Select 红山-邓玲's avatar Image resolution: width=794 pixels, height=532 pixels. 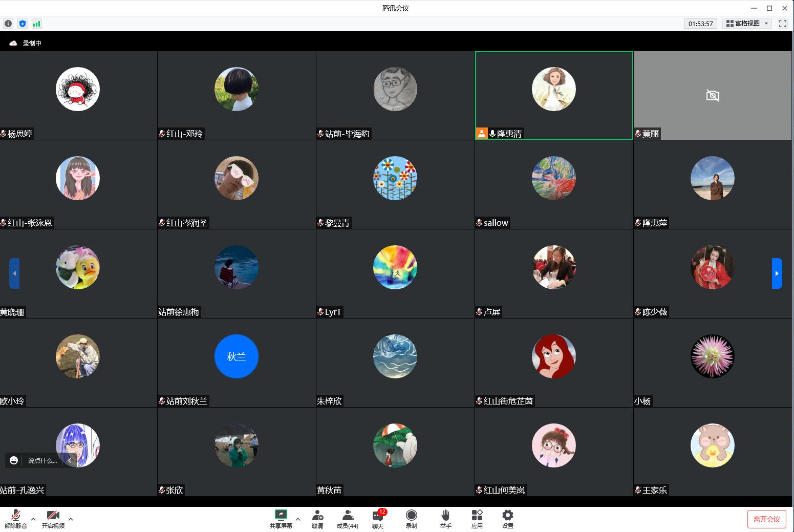tap(237, 89)
